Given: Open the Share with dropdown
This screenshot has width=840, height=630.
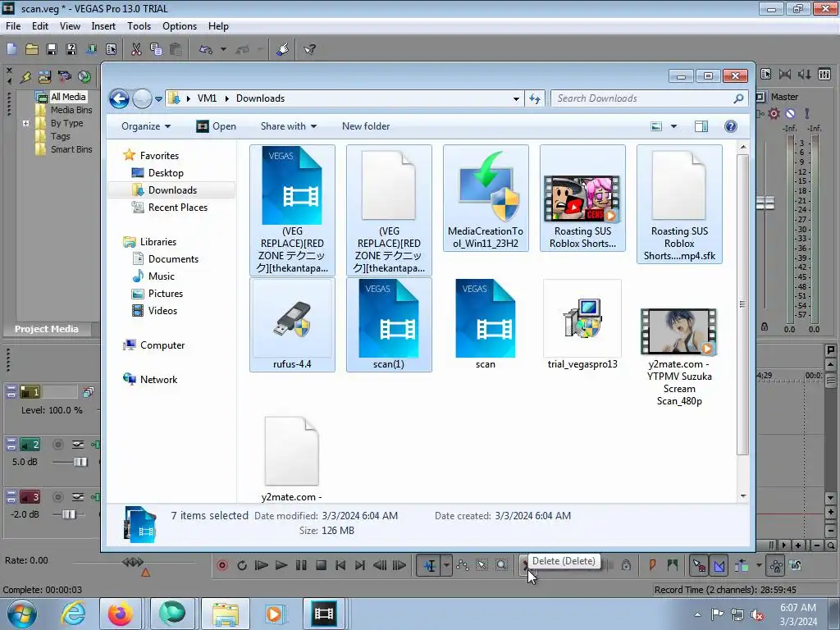Looking at the screenshot, I should pos(289,126).
